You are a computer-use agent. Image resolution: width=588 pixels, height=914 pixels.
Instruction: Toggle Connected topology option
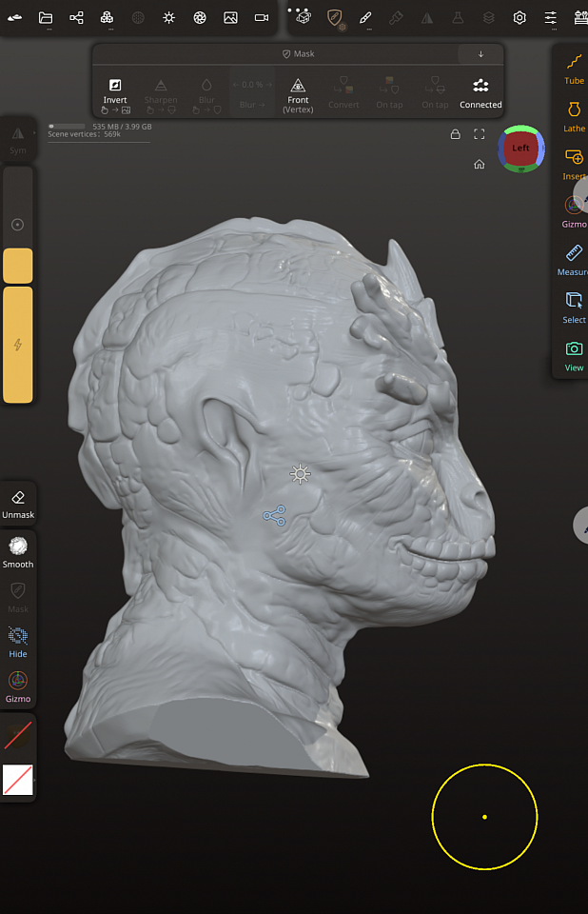tap(480, 91)
